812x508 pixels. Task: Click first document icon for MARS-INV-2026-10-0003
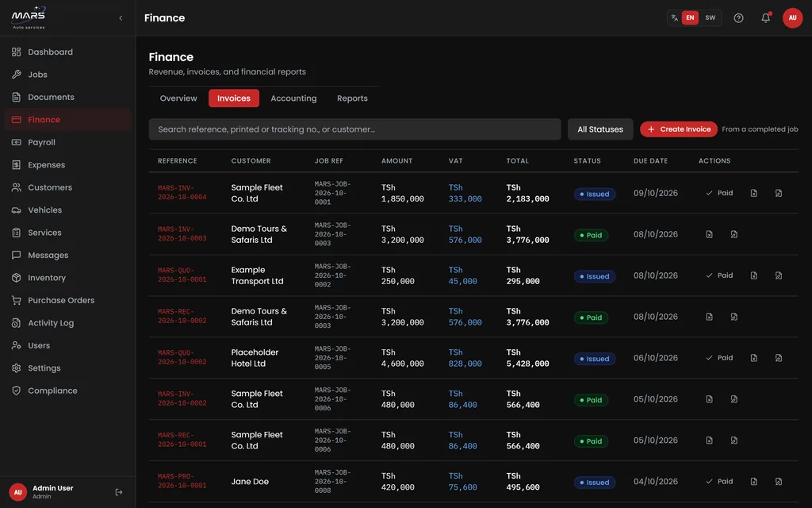click(x=709, y=234)
